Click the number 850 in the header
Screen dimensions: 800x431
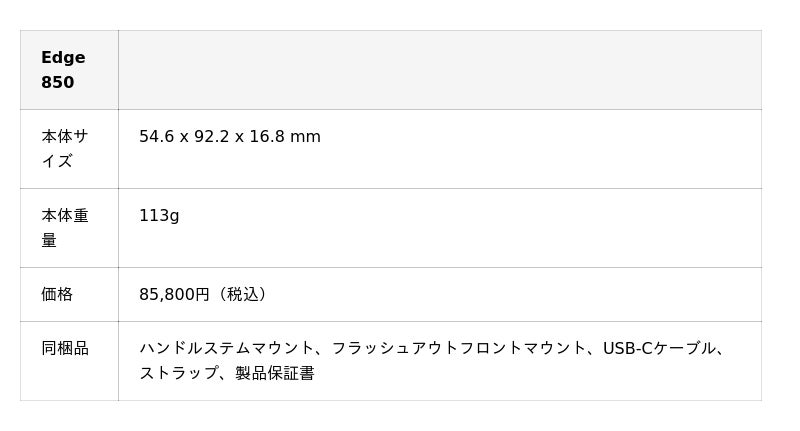tap(57, 83)
